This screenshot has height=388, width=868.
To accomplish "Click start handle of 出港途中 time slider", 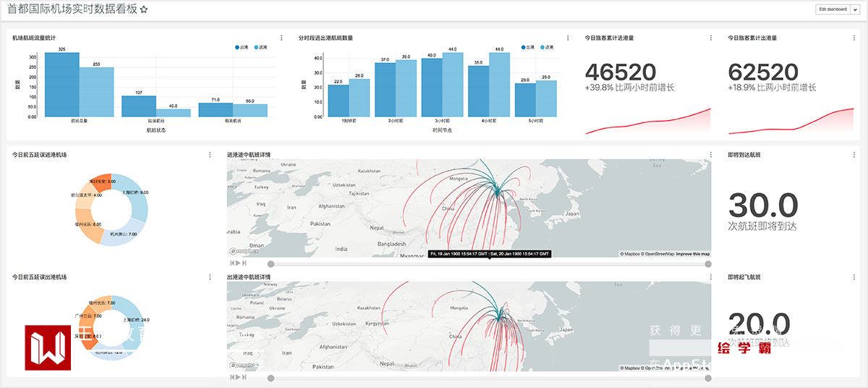I will coord(271,378).
